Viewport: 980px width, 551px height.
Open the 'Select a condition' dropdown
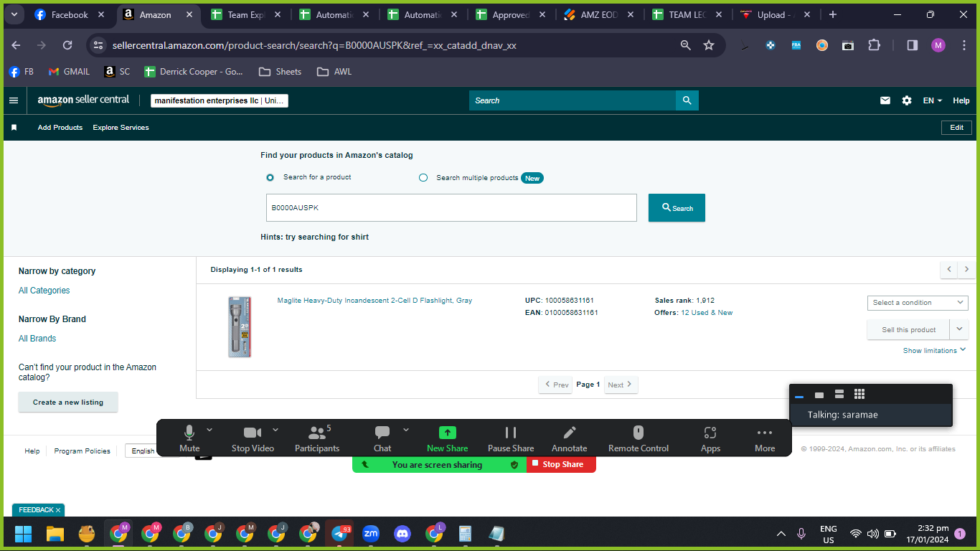tap(918, 303)
